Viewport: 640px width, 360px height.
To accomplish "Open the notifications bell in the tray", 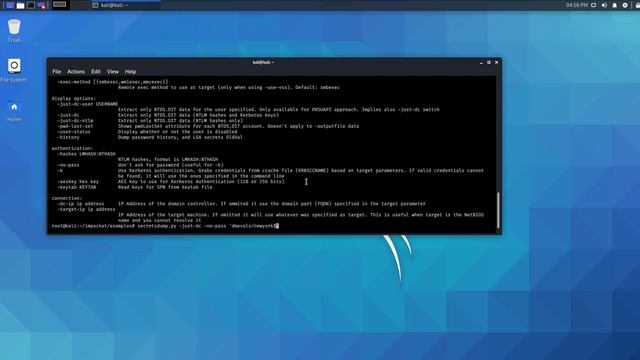I will 614,5.
